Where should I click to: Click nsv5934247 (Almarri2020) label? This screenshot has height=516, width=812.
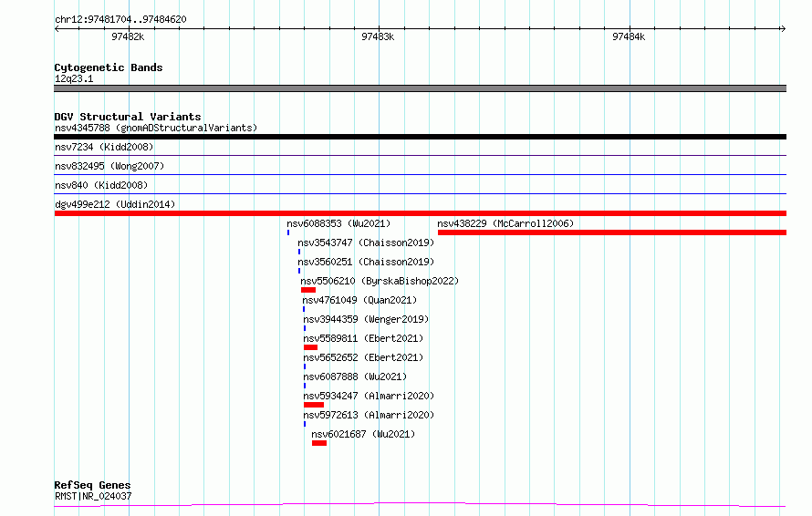tap(369, 396)
